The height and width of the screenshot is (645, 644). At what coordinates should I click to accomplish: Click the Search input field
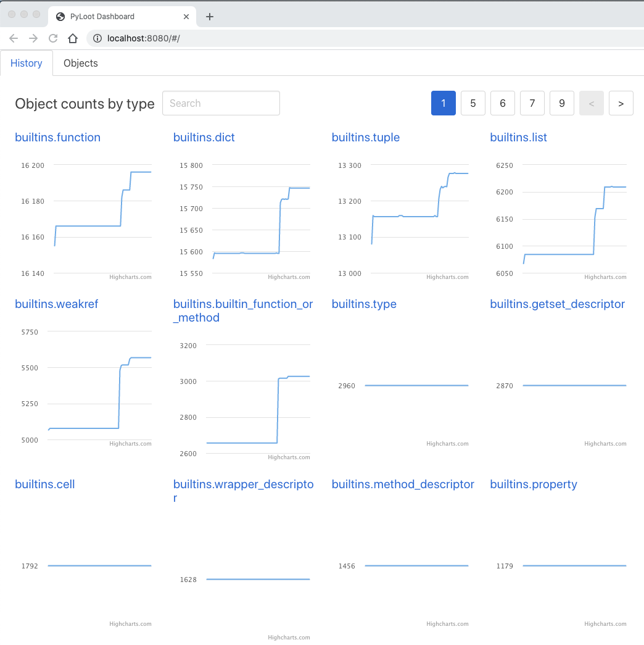[221, 103]
